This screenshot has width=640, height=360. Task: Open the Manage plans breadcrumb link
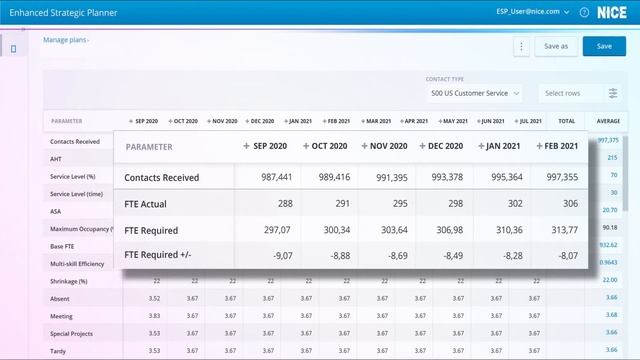64,40
